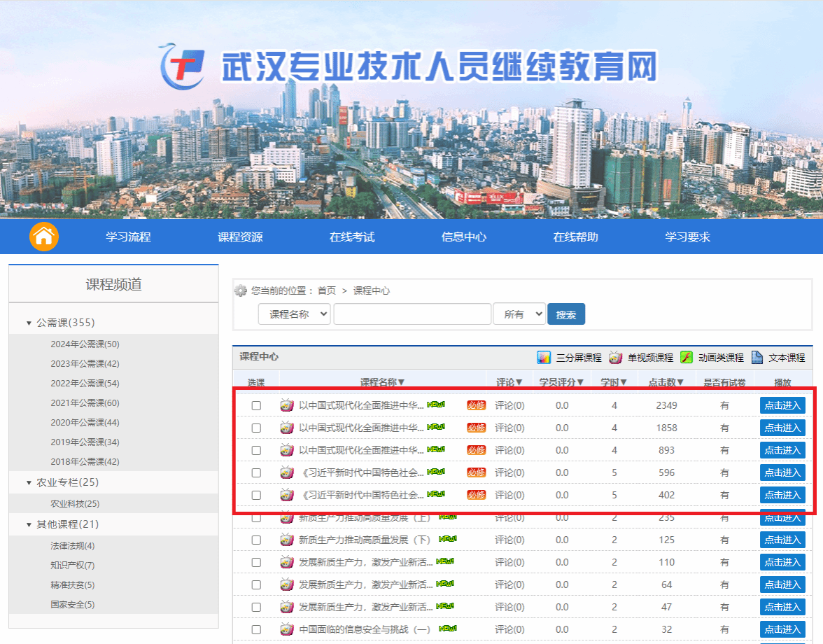Image resolution: width=823 pixels, height=644 pixels.
Task: Open the 课程名称 search type dropdown
Action: point(294,314)
